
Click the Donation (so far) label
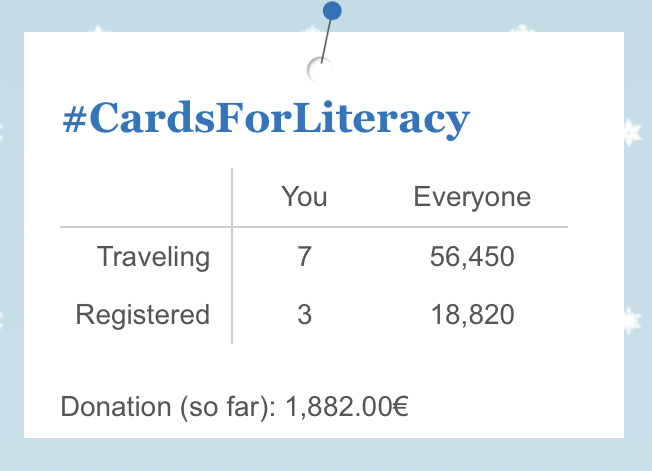(x=168, y=407)
